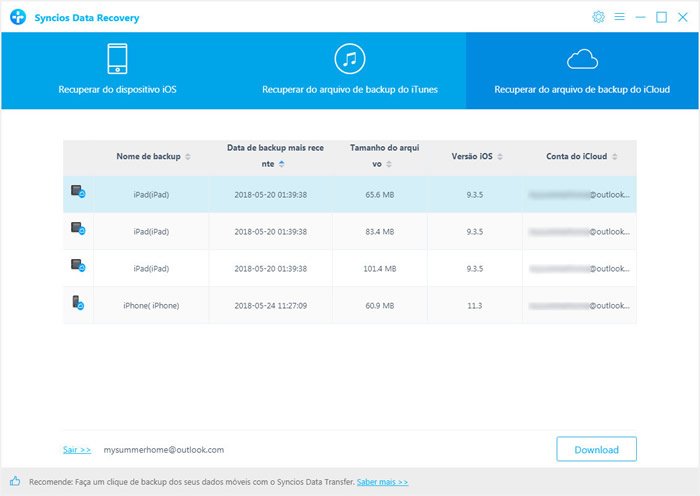Click the @outlook account in 65.6 MB row
This screenshot has height=496, width=700.
pos(579,195)
